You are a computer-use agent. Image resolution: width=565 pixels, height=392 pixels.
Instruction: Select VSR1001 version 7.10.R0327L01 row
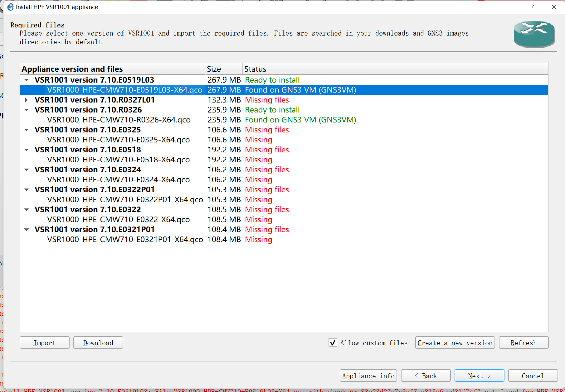tap(284, 100)
